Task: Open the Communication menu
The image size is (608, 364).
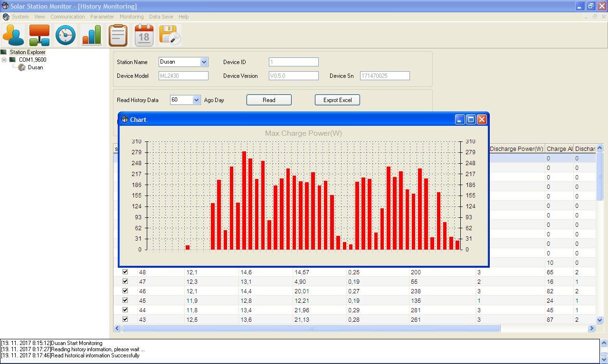Action: pos(67,17)
